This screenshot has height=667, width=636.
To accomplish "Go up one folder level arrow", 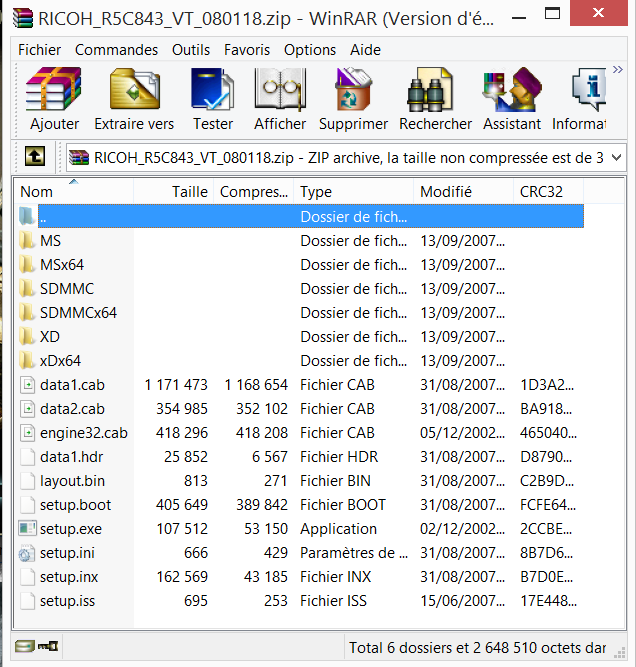I will point(34,157).
